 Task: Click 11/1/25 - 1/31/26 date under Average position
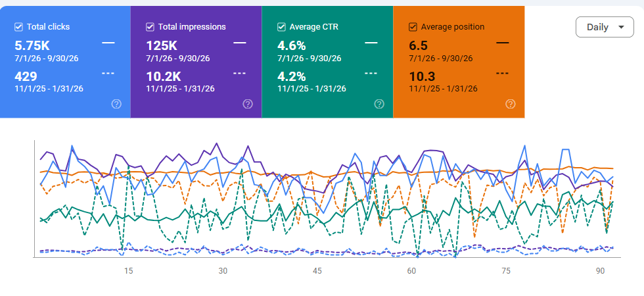click(443, 88)
